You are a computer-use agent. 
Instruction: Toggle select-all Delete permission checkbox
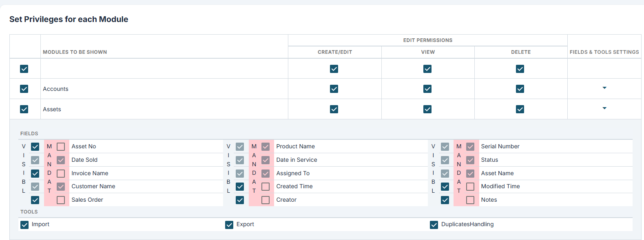[x=520, y=69]
